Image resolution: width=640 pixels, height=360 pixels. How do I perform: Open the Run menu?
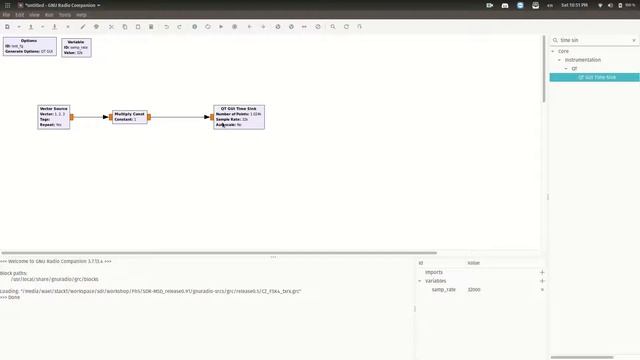click(x=49, y=15)
